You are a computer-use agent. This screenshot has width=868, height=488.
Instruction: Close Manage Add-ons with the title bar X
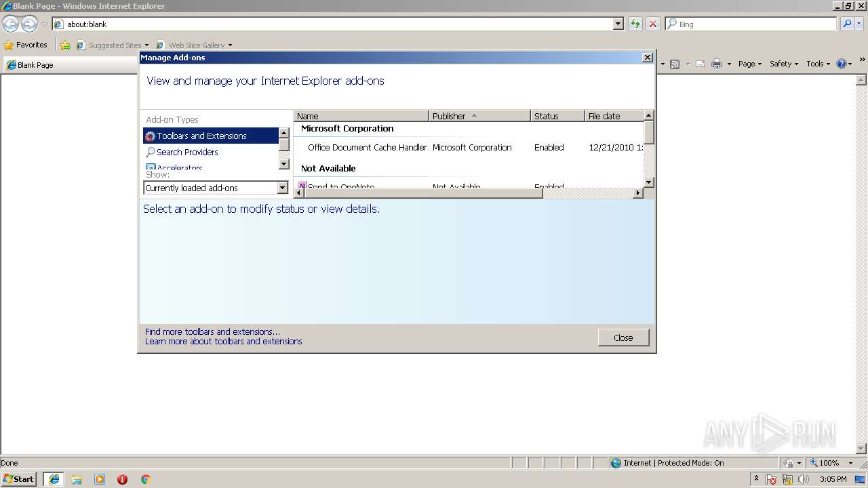pyautogui.click(x=647, y=58)
